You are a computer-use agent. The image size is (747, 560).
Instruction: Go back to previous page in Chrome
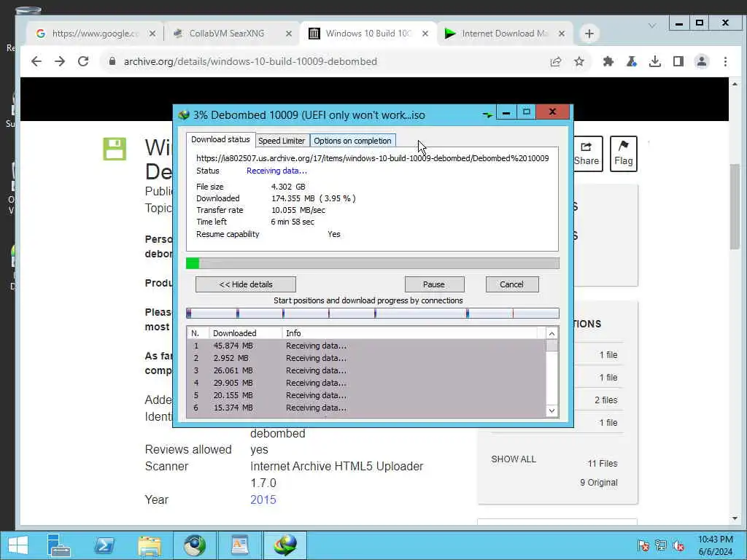click(36, 61)
